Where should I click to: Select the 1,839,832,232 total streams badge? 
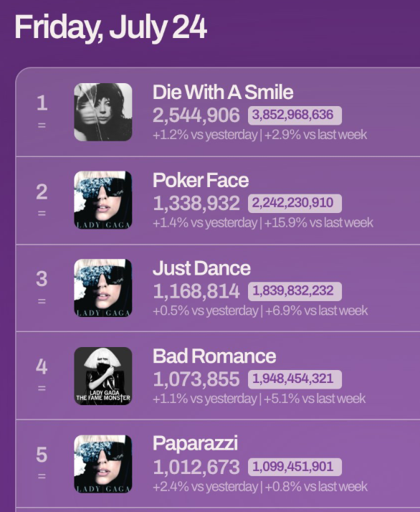tap(295, 291)
